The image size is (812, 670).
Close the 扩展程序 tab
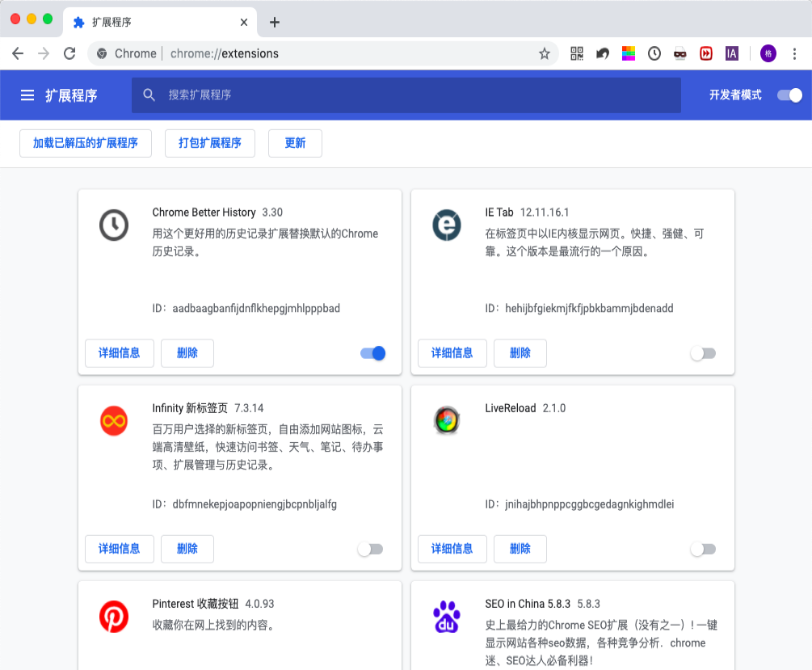tap(244, 23)
